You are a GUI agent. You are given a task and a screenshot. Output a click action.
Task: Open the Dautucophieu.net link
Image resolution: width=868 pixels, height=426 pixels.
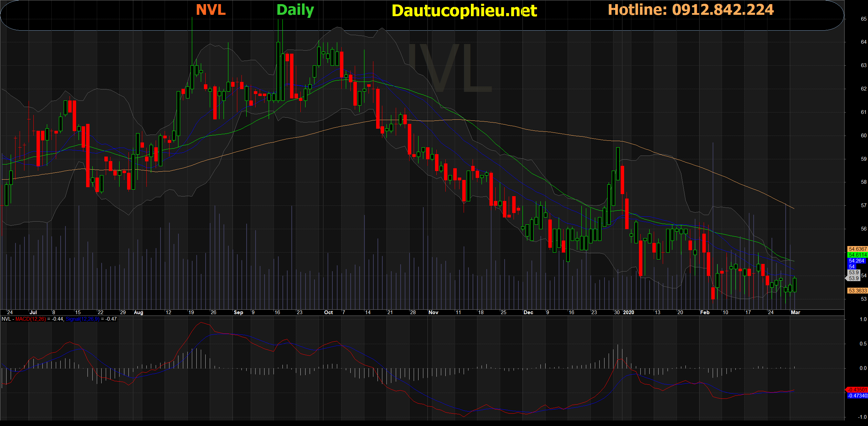(x=464, y=11)
